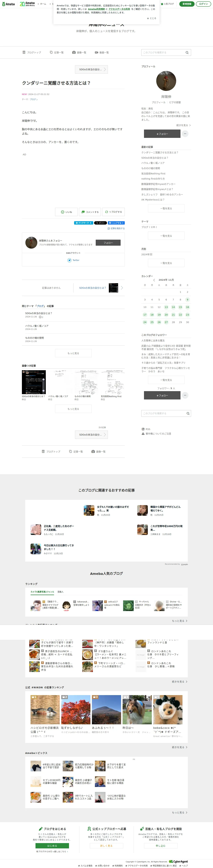Screen dimensions: 213x868
Task: Click the sidebar プロフィール link
Action: [x=158, y=102]
